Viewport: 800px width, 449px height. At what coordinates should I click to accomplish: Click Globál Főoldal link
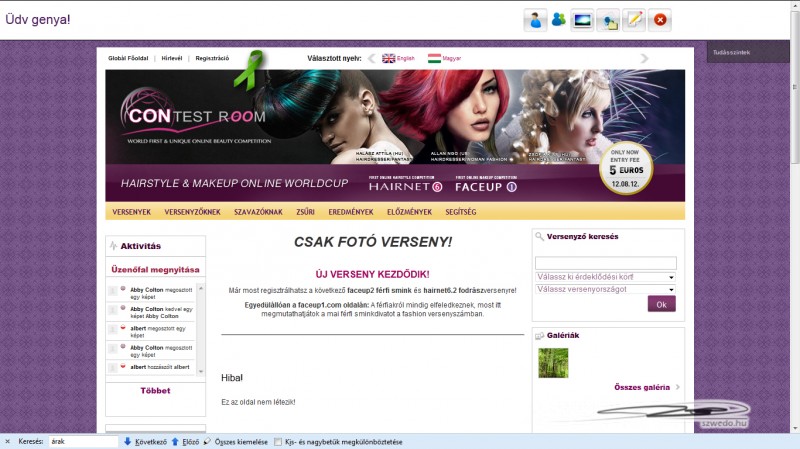coord(128,58)
